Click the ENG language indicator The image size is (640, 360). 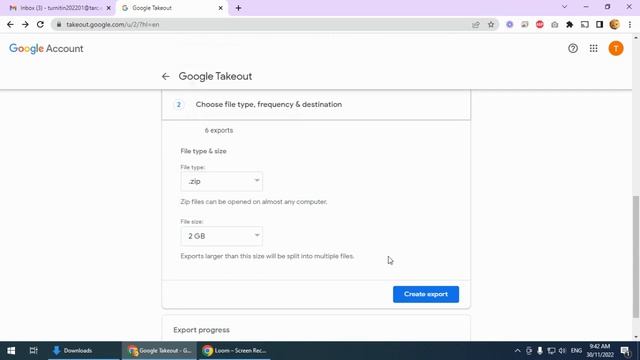[576, 351]
